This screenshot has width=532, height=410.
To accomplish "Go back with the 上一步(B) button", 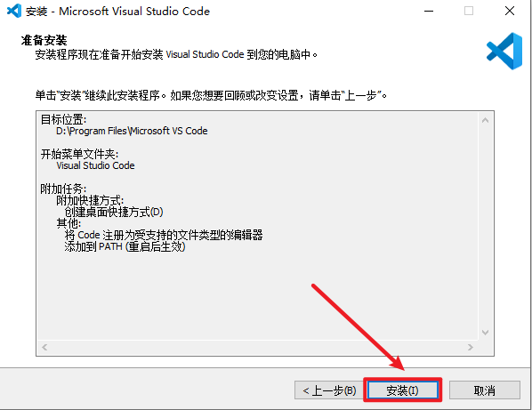I will (329, 390).
